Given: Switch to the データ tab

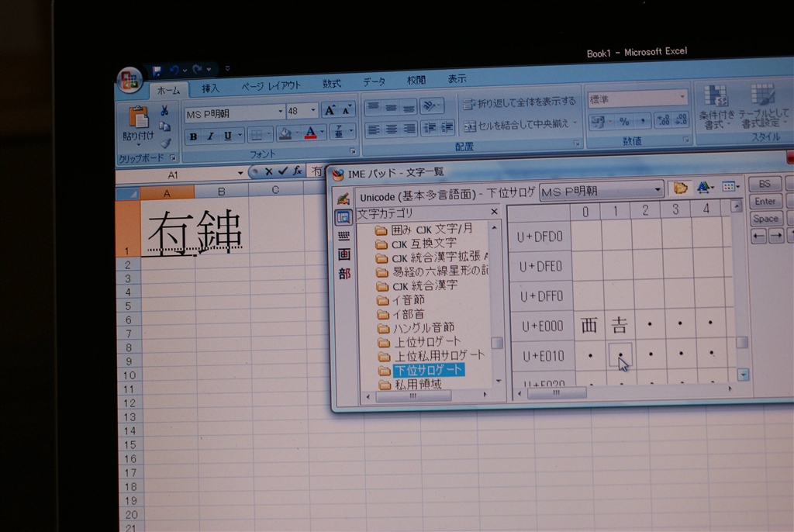Looking at the screenshot, I should [374, 81].
